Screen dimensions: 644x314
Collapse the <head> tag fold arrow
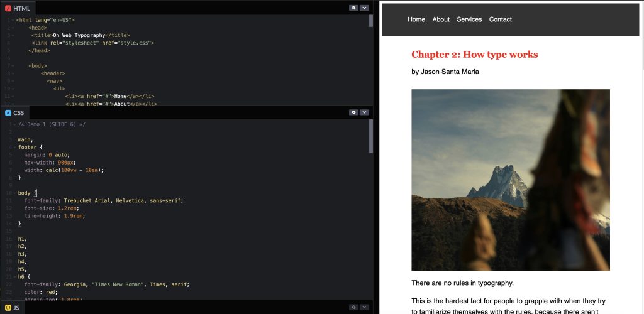point(14,28)
